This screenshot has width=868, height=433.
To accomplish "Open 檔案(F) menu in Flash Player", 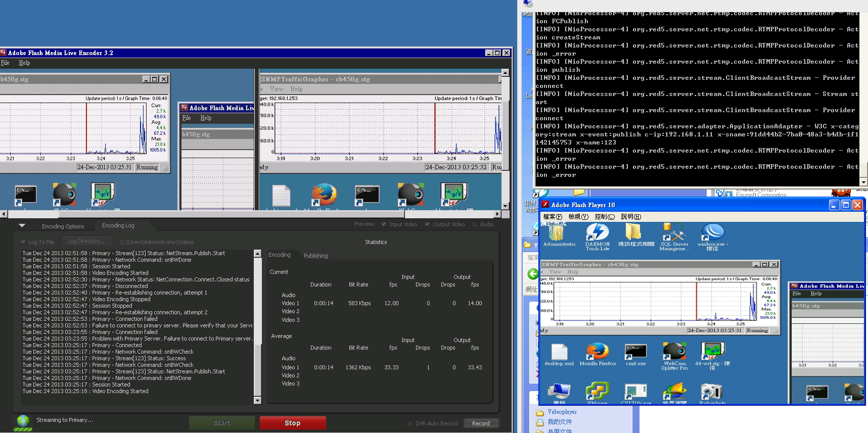I will point(553,217).
